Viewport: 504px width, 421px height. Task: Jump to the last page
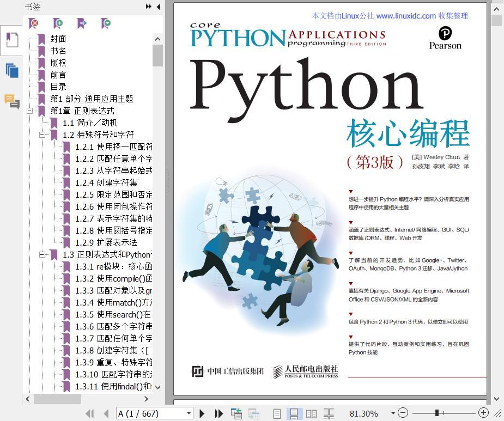(218, 413)
